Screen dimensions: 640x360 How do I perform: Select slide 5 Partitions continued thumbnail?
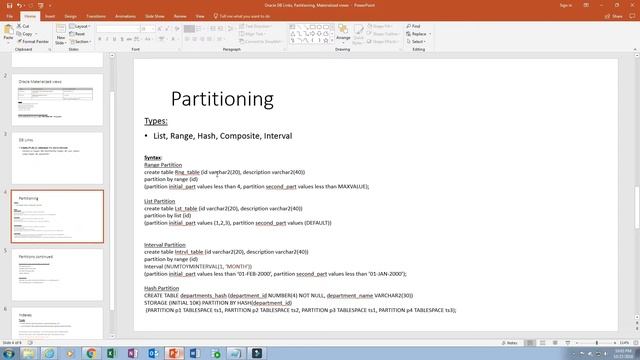57,275
